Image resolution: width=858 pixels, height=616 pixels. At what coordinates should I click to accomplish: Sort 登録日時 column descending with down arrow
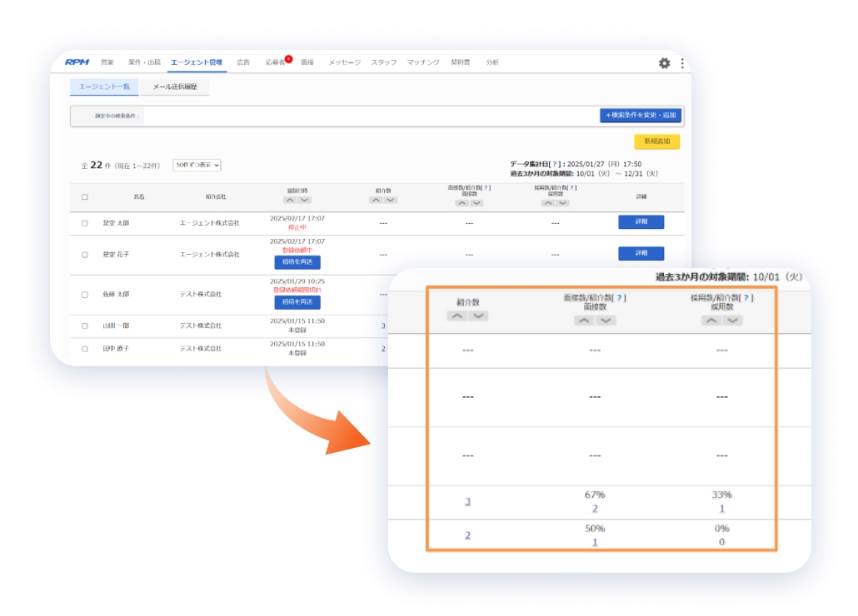click(305, 200)
